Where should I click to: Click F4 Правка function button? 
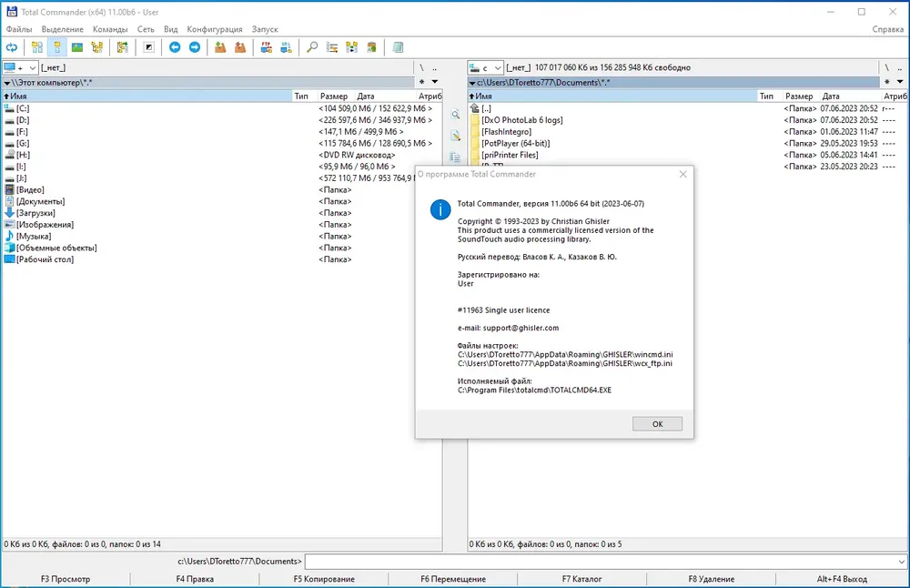tap(195, 579)
